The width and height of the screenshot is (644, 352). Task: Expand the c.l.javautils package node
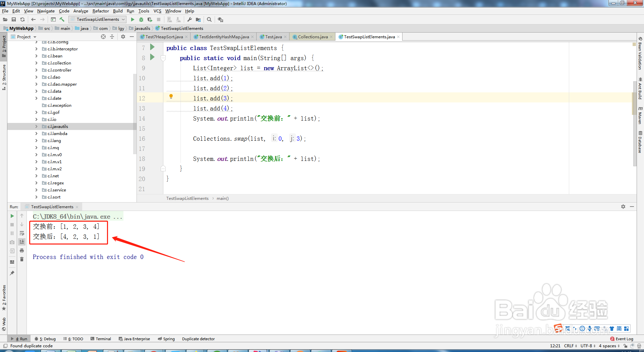[37, 126]
